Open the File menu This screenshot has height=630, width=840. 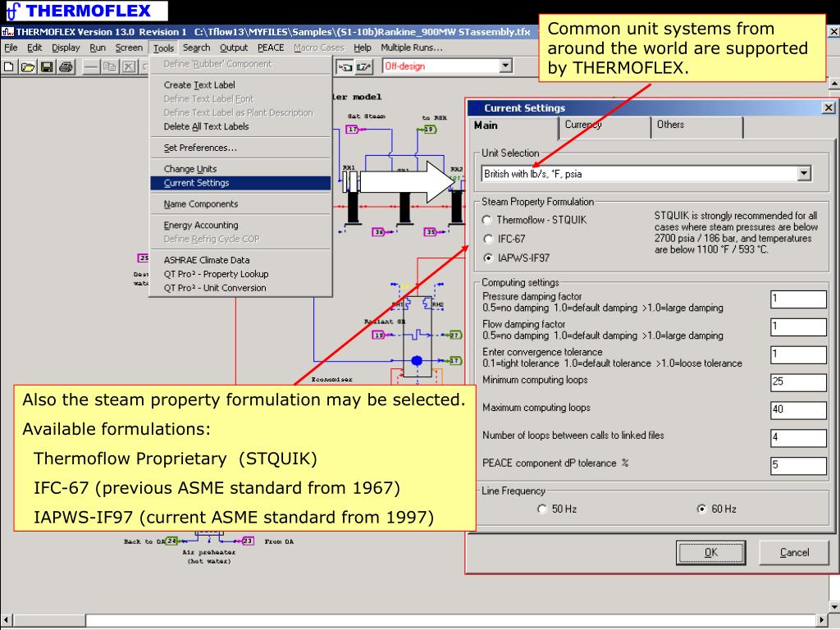click(11, 48)
